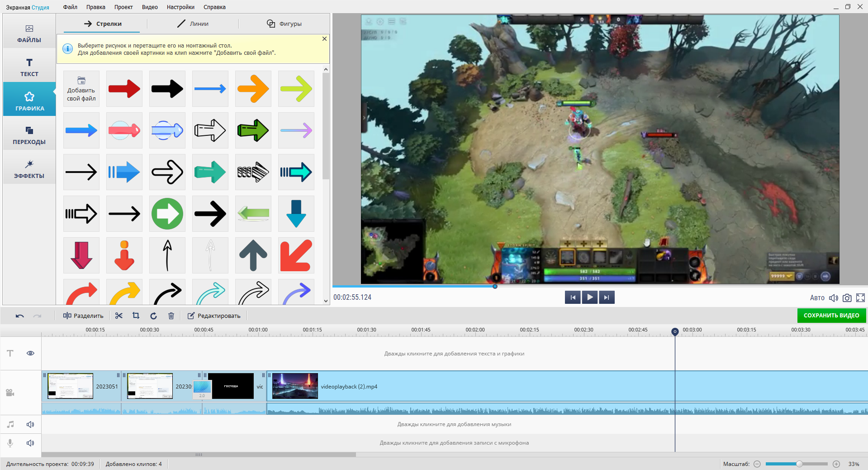The height and width of the screenshot is (470, 868).
Task: Click the timeline horizontal scrollbar
Action: click(199, 455)
